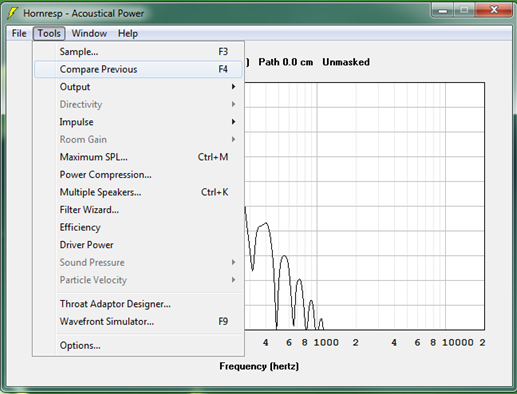The height and width of the screenshot is (394, 517).
Task: Open Options... from Tools menu
Action: click(x=138, y=346)
